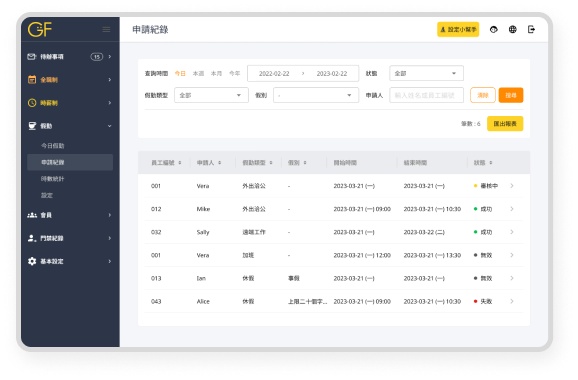Click the yellow clock icon for 時薪制
The width and height of the screenshot is (578, 380).
click(32, 103)
